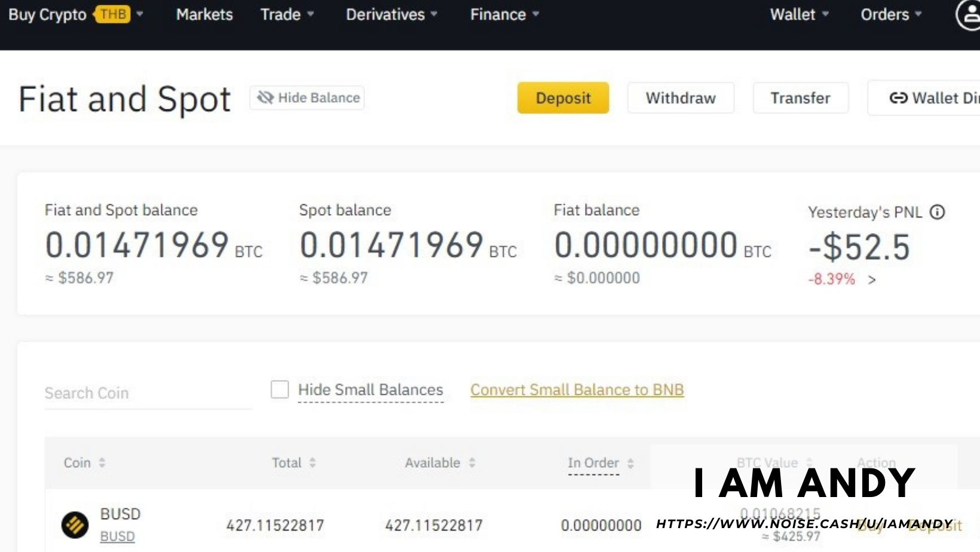Click the yellow Deposit button
The height and width of the screenshot is (552, 980).
(x=563, y=98)
